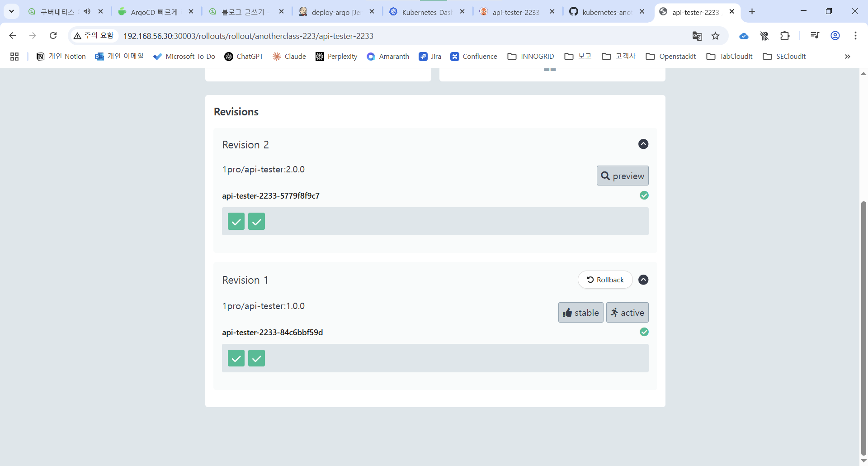Click green health status icon for api-tester-2233-84c6bbf59d

644,332
